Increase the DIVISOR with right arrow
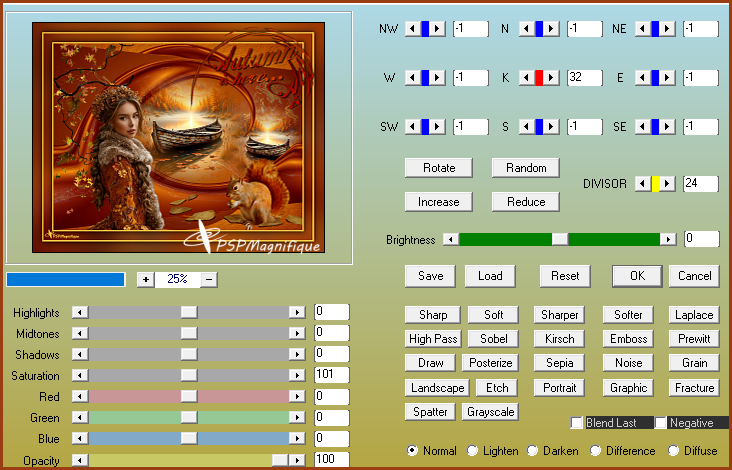732x470 pixels. click(x=668, y=183)
